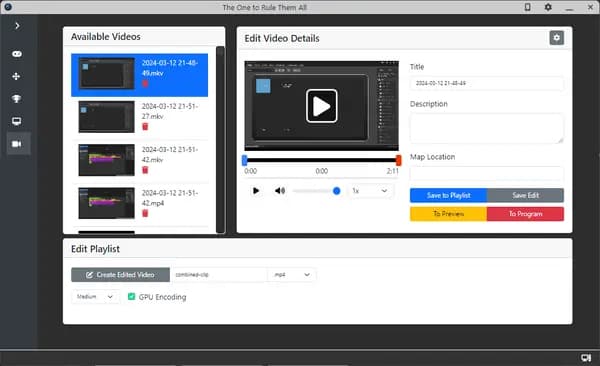Click the app logo in title bar
600x366 pixels.
coord(8,7)
